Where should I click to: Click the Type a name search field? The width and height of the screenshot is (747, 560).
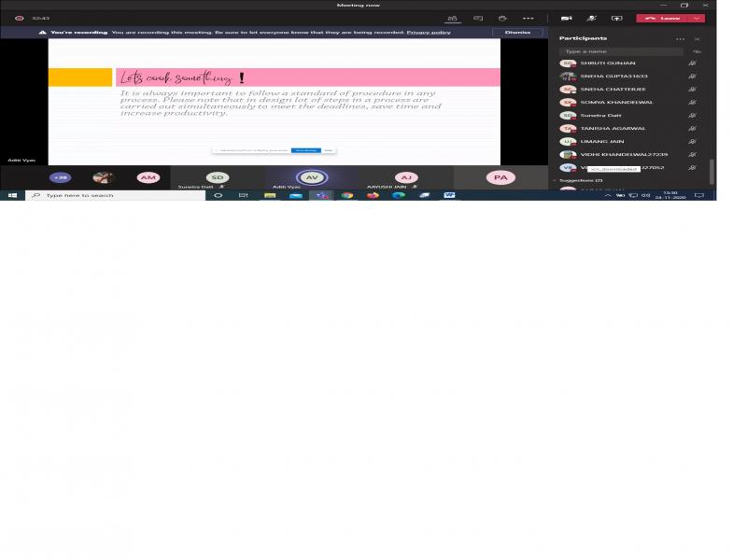[x=621, y=51]
